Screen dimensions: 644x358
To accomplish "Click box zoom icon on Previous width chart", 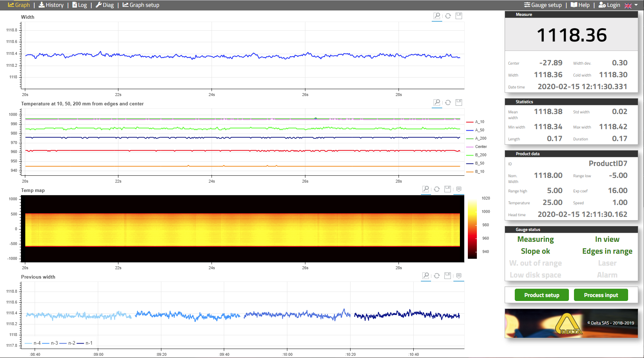I will click(x=426, y=276).
